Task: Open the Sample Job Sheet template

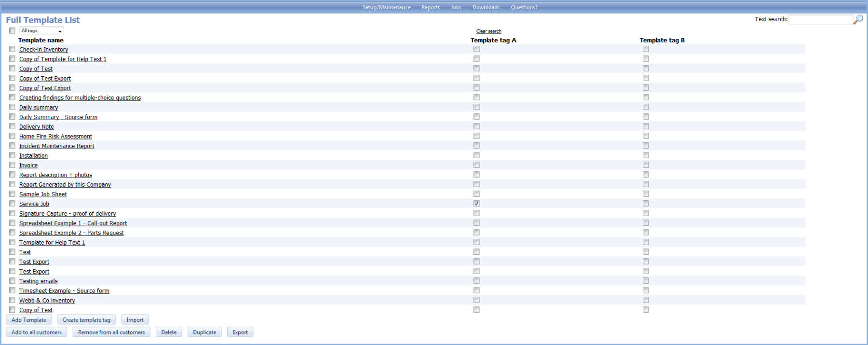Action: pyautogui.click(x=43, y=194)
